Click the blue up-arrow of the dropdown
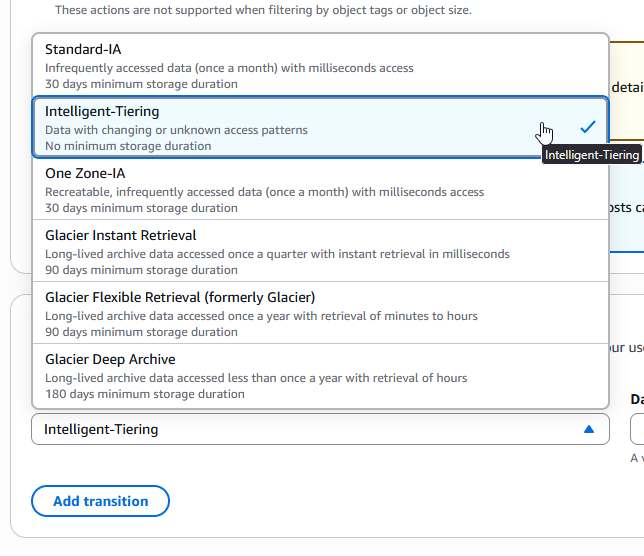Image resolution: width=644 pixels, height=556 pixels. [589, 429]
